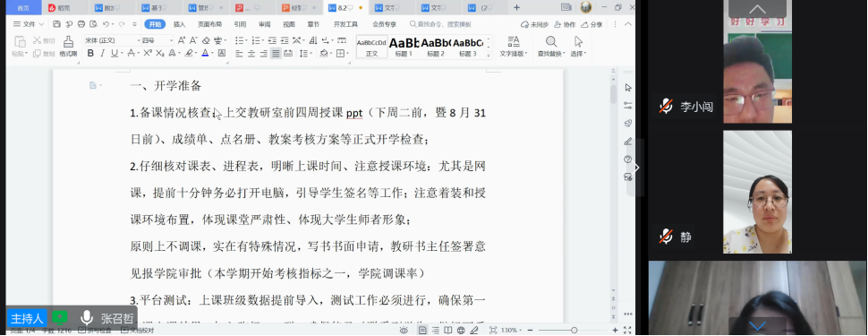Expand the borders dropdown arrow

347,53
